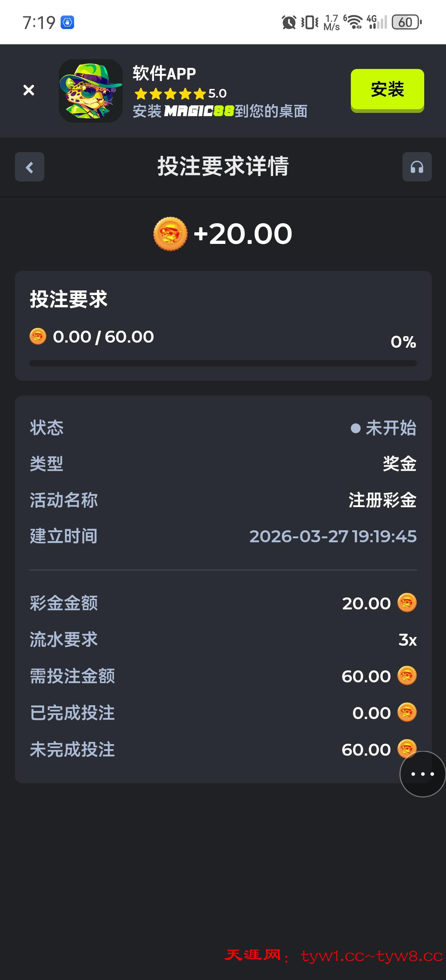This screenshot has width=446, height=980.
Task: Tap the large coin beside +20.00
Action: [170, 234]
